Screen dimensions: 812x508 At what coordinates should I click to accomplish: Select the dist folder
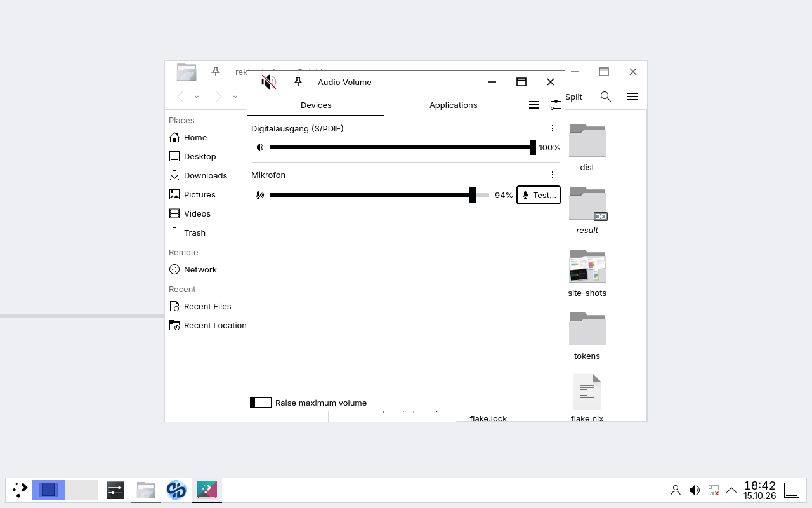[x=587, y=148]
